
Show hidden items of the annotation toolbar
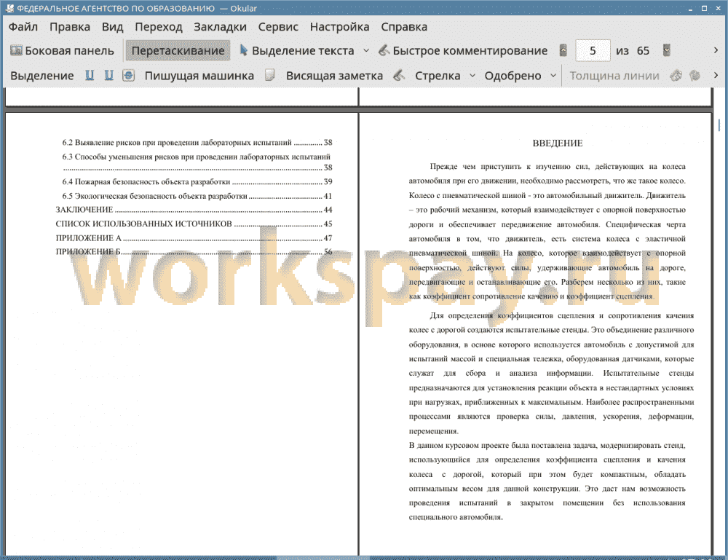[x=716, y=75]
